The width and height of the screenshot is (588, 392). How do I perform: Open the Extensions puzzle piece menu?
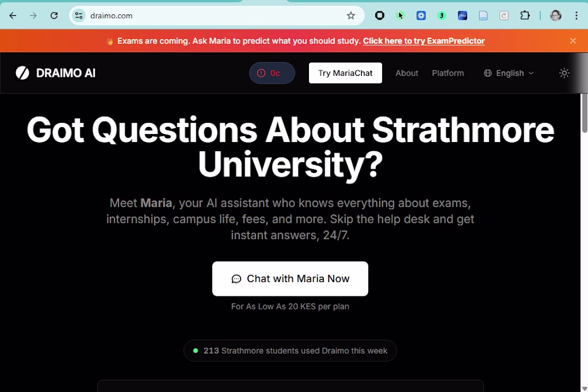(x=525, y=15)
